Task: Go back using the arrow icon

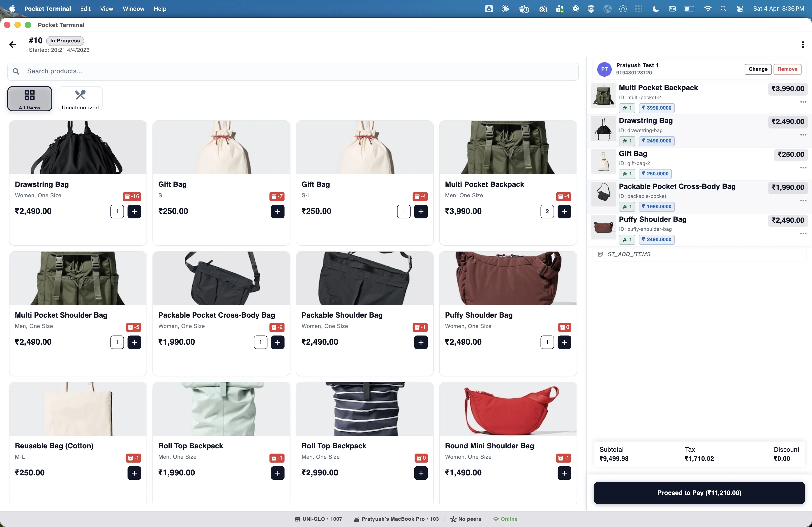Action: 13,45
